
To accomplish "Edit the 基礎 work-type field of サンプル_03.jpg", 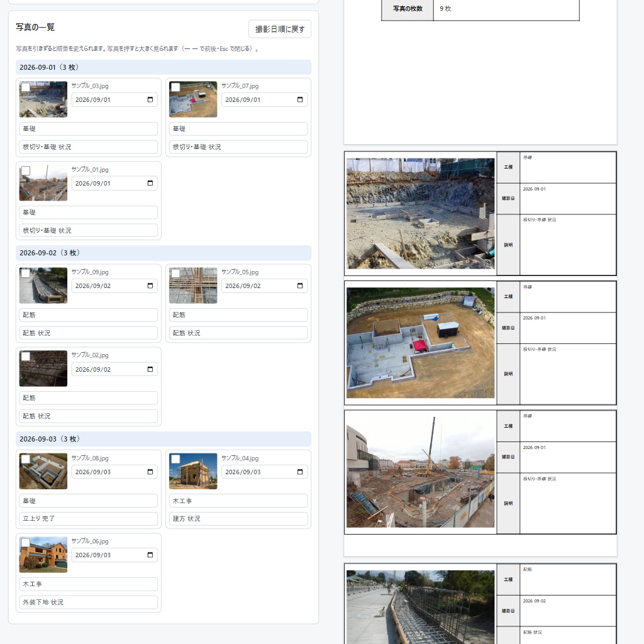I will [x=88, y=128].
